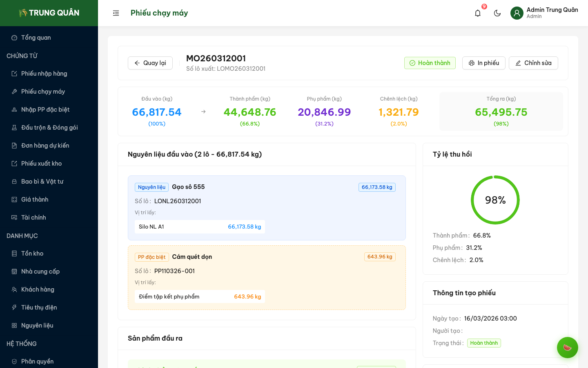Viewport: 588px width, 368px height.
Task: Click the TRUNG QUÂN logo
Action: [49, 13]
